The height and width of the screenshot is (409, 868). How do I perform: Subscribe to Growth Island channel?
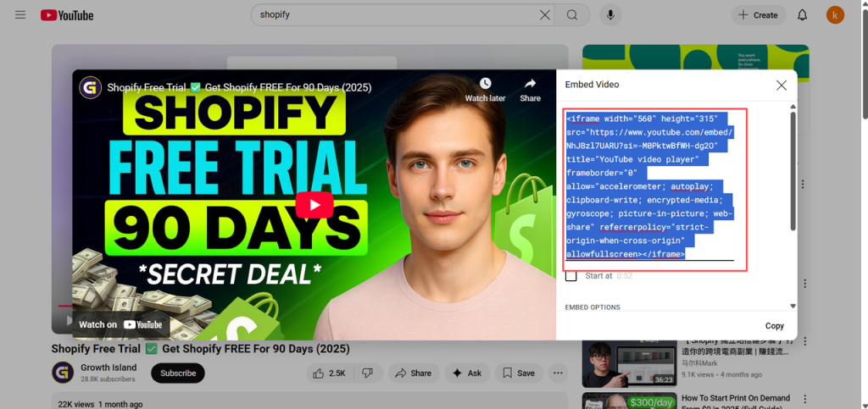(x=178, y=373)
